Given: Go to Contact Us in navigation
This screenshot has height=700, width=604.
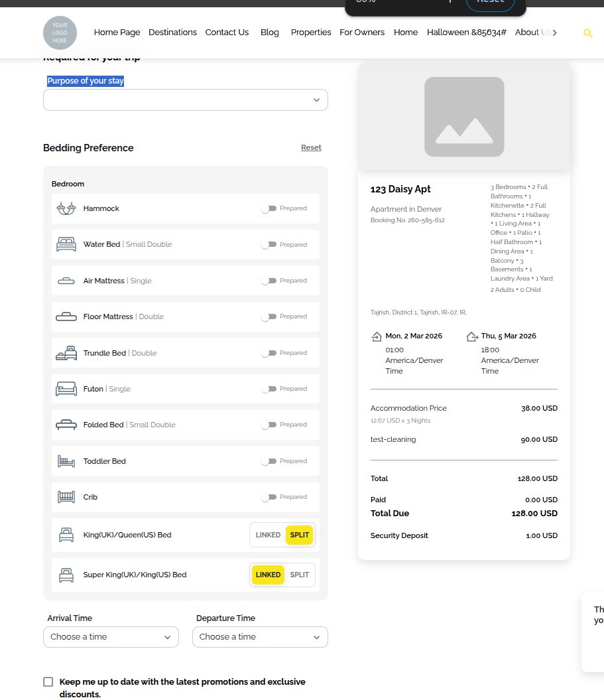Looking at the screenshot, I should point(227,33).
